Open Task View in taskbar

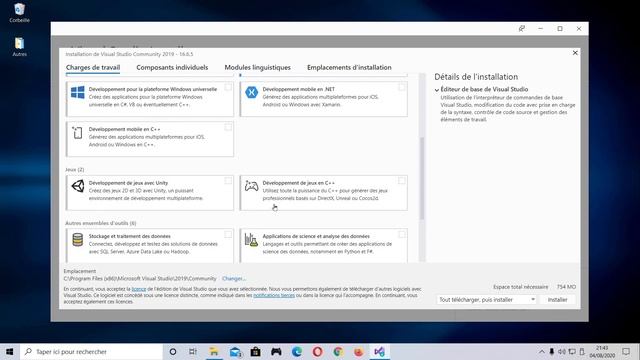click(x=193, y=351)
